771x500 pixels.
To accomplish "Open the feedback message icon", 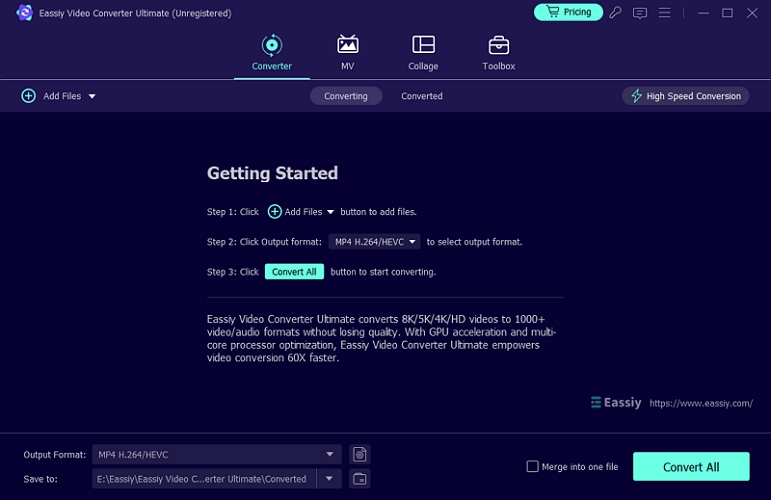I will point(640,13).
